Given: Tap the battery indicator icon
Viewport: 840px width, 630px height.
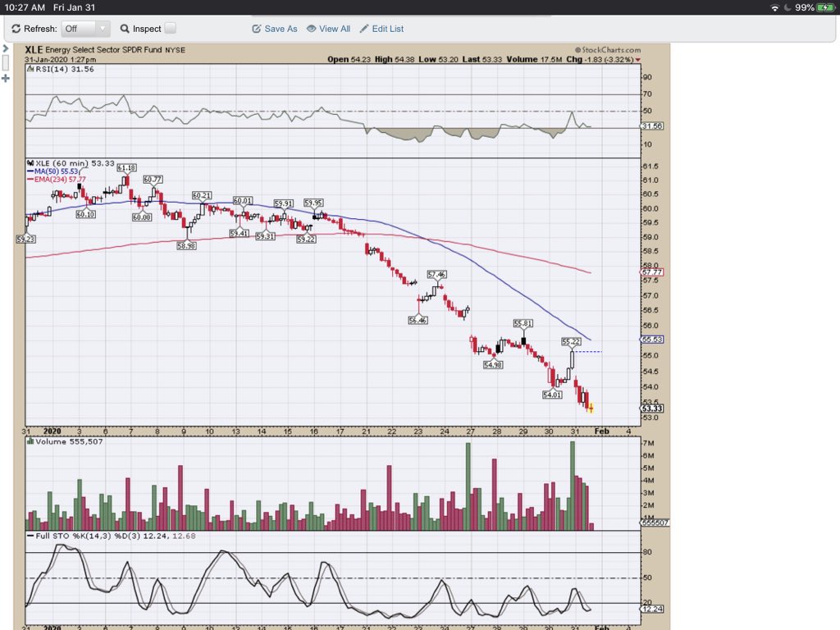Looking at the screenshot, I should pyautogui.click(x=826, y=7).
